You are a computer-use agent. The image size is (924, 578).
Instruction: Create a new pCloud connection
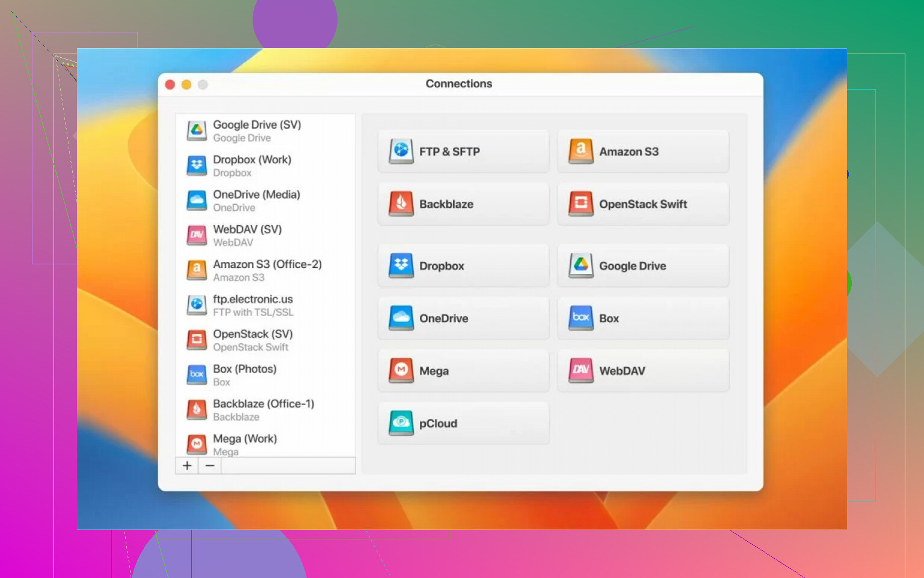[x=463, y=423]
